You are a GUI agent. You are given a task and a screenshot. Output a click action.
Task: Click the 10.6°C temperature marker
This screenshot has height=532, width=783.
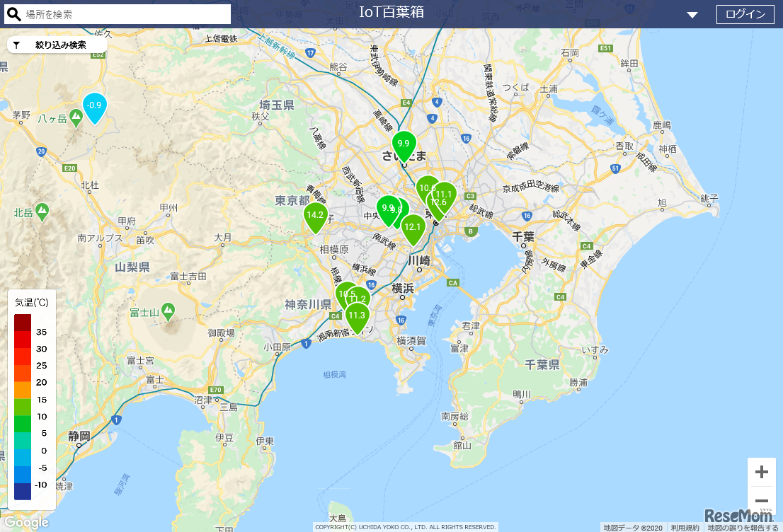point(425,187)
